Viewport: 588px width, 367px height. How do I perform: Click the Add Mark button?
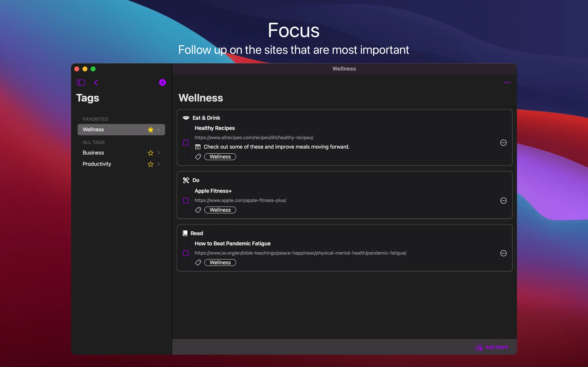(492, 347)
